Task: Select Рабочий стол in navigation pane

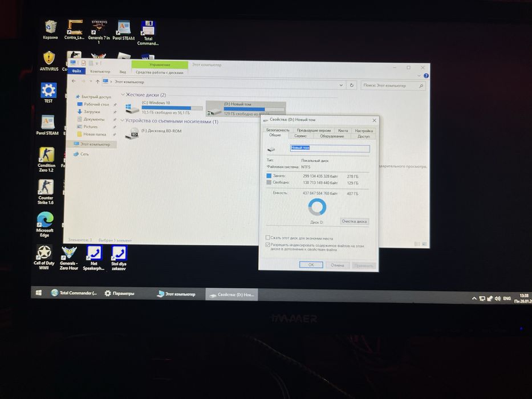Action: (94, 104)
